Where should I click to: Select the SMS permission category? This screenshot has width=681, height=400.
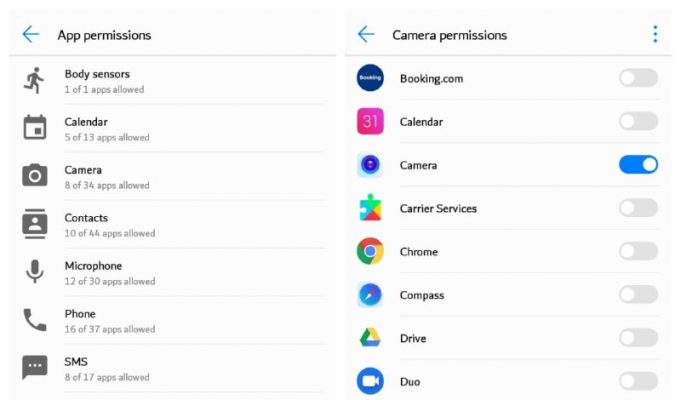173,369
